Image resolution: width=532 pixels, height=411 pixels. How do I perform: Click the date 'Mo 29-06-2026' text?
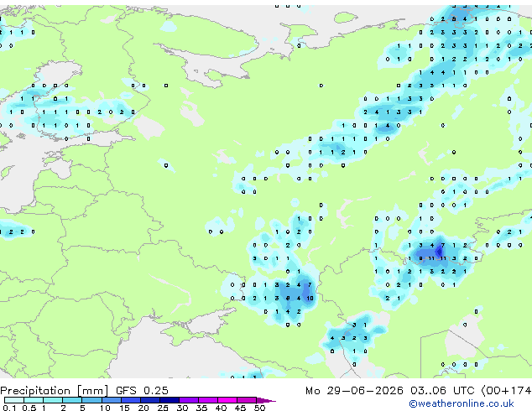(354, 390)
